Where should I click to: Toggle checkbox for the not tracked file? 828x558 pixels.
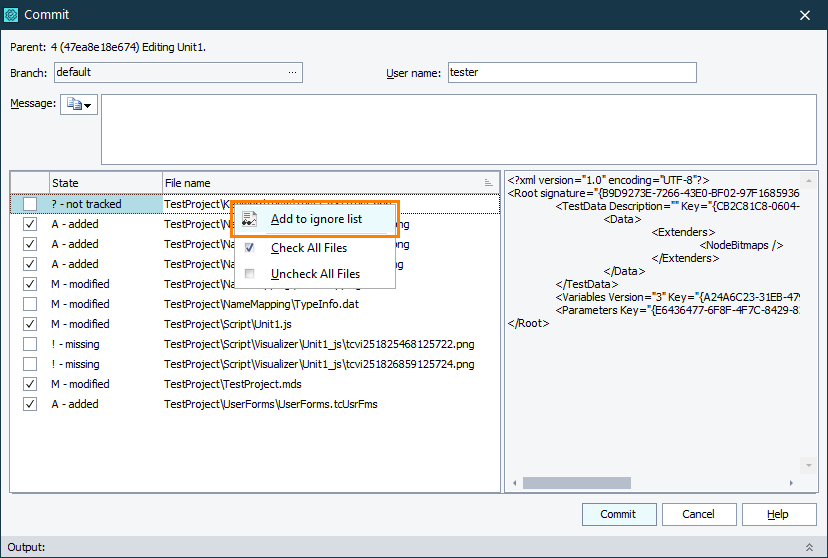pyautogui.click(x=30, y=204)
